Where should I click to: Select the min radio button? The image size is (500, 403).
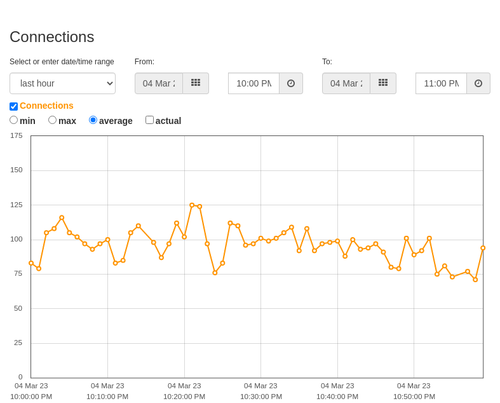coord(13,120)
